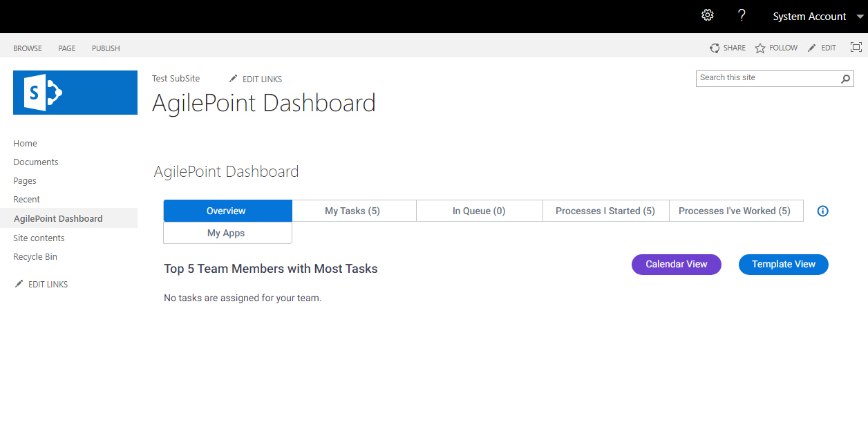Open Recent in left navigation
The height and width of the screenshot is (438, 868).
pos(27,200)
